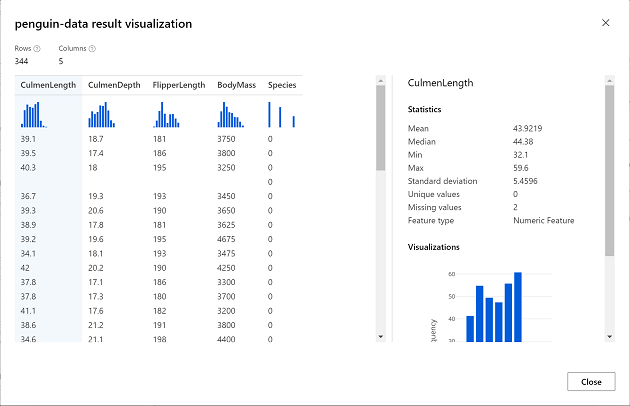Close the penguin-data visualization dialog via X

pos(605,23)
